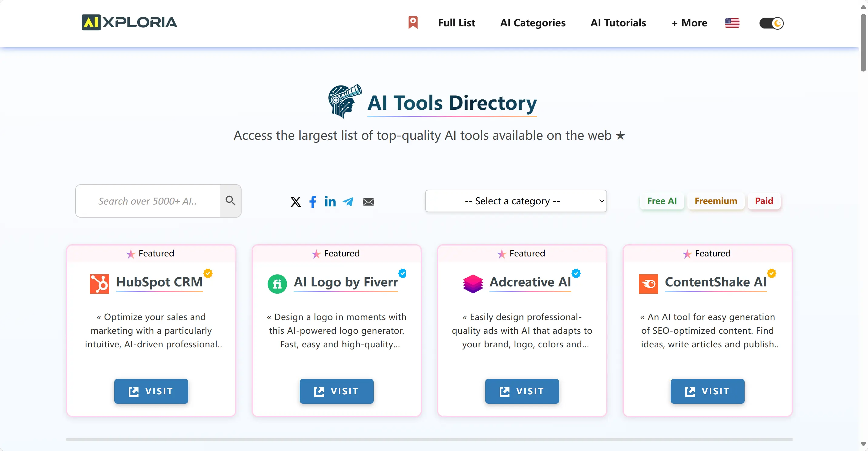Screen dimensions: 868x451
Task: Open the Select a category dropdown
Action: (516, 201)
